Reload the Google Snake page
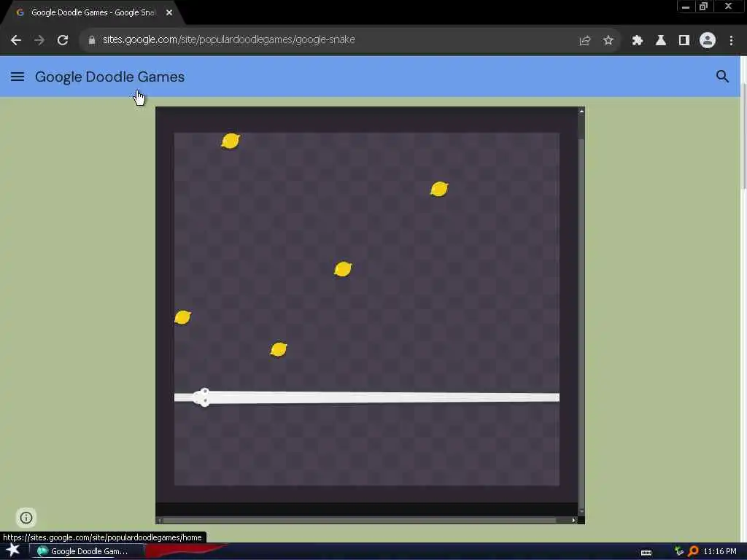 (x=63, y=41)
